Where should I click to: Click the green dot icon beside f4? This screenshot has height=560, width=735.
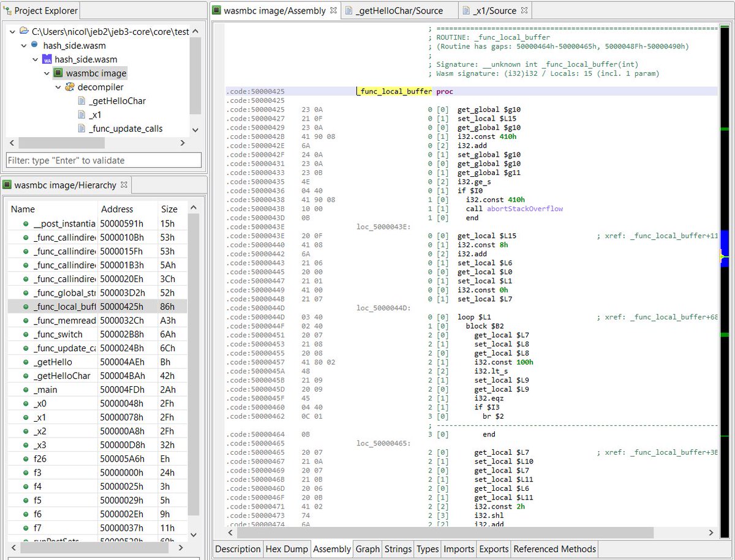26,487
